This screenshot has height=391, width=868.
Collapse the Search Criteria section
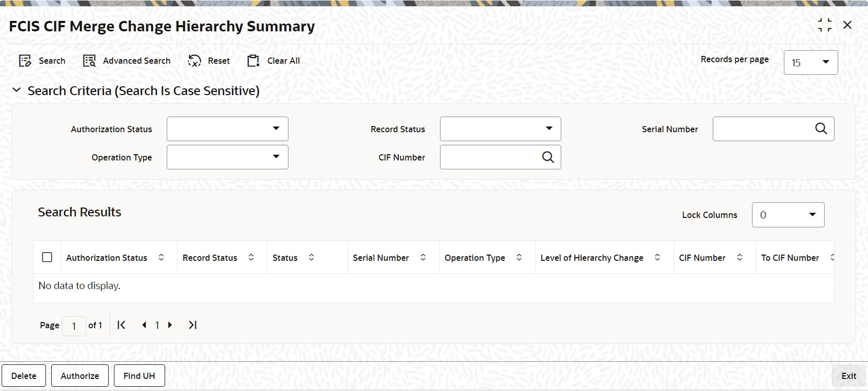[x=17, y=90]
